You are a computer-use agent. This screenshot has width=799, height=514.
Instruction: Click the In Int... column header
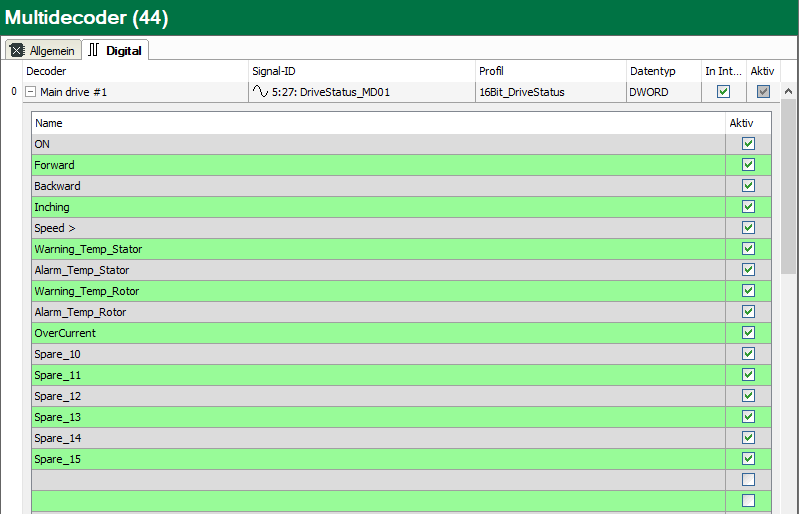pyautogui.click(x=724, y=71)
